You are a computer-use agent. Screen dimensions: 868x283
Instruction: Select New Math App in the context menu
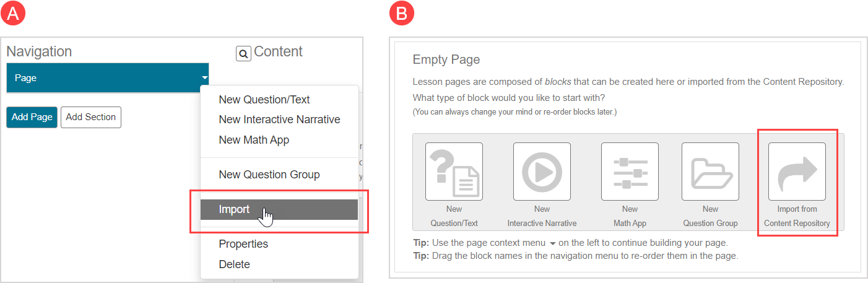click(254, 140)
